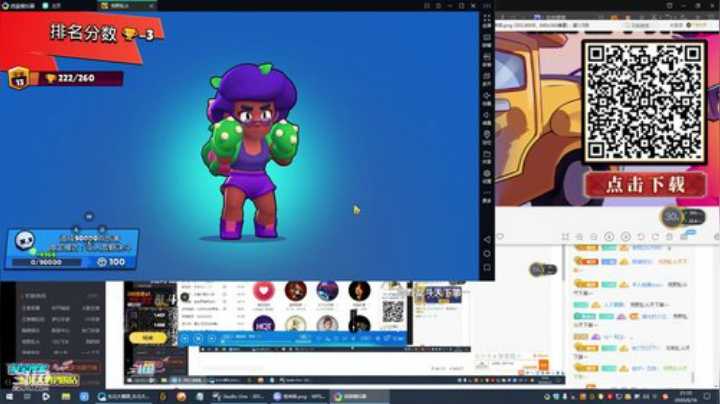This screenshot has width=720, height=404.
Task: Click the volume up icon in emulator sidebar
Action: 487,96
